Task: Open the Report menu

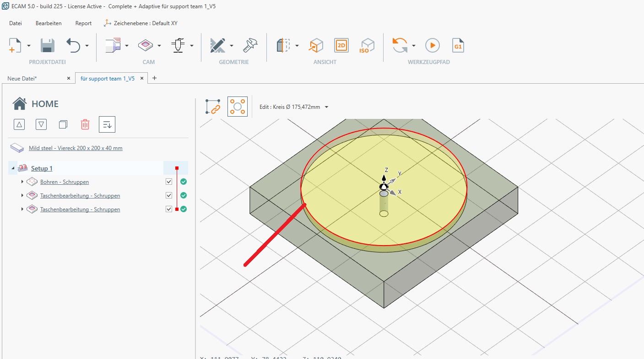Action: (x=83, y=23)
